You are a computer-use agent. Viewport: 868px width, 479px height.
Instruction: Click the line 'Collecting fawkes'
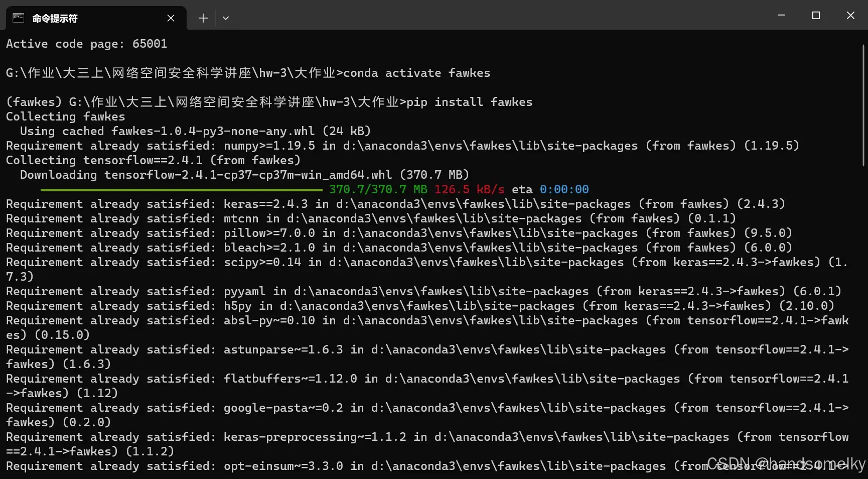tap(66, 116)
